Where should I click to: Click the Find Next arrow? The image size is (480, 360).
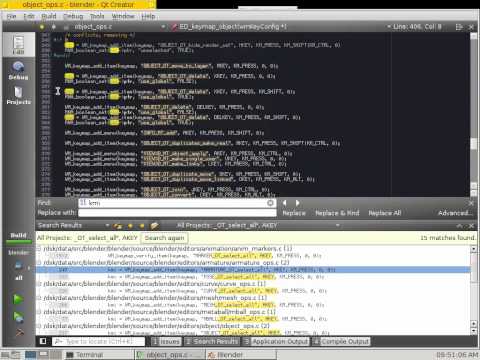coord(297,203)
